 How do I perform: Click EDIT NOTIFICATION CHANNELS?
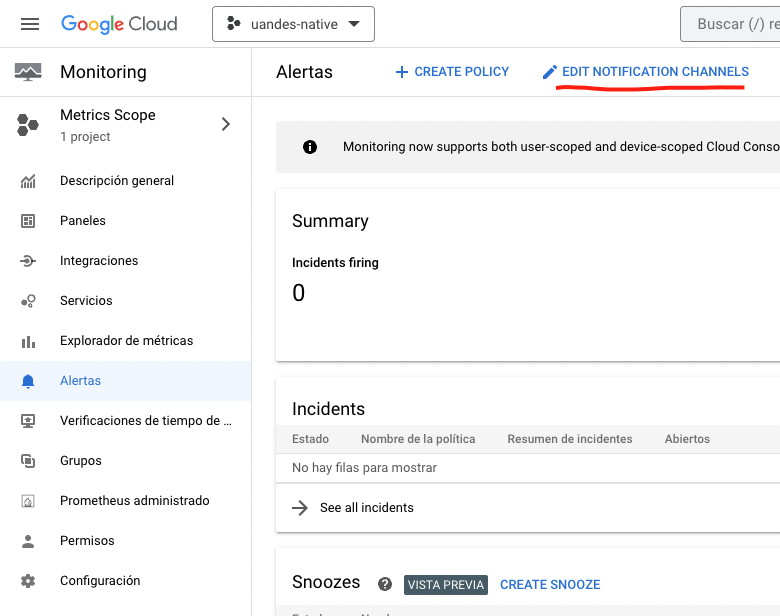point(645,72)
